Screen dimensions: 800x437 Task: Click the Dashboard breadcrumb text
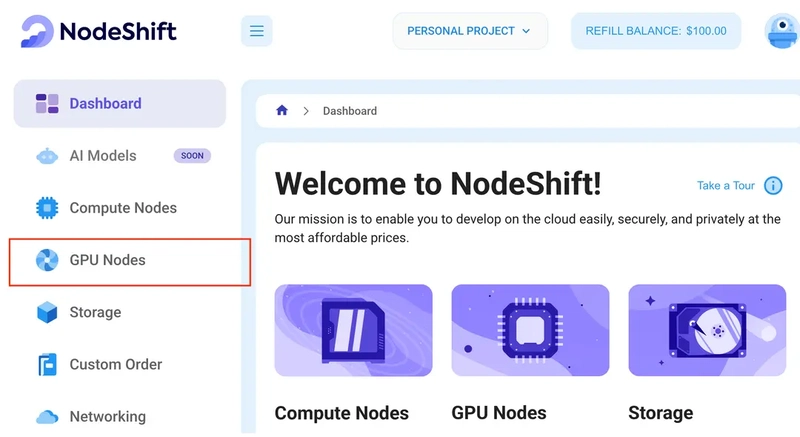[x=350, y=111]
